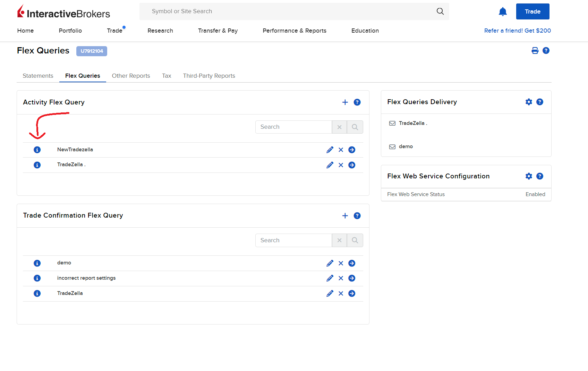
Task: Follow the Refer a friend link
Action: [517, 31]
